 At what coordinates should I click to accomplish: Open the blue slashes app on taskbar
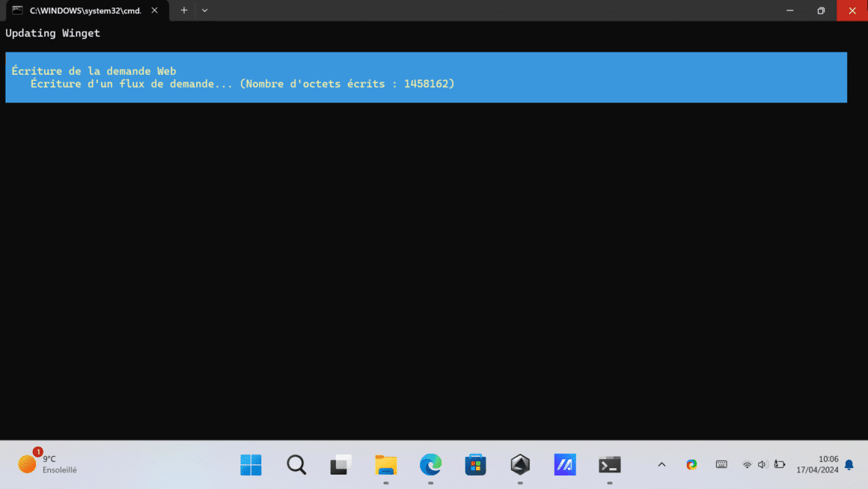point(565,464)
